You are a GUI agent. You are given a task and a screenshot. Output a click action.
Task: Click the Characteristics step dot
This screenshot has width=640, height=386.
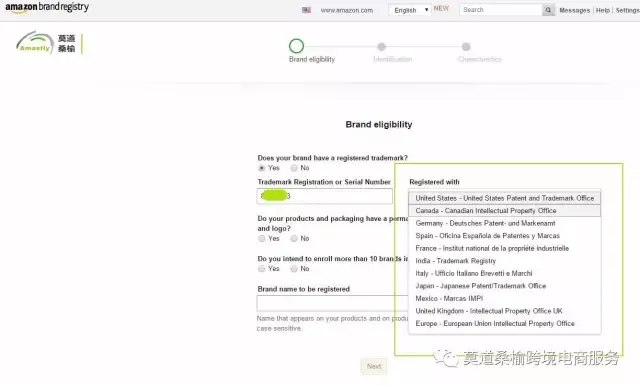click(466, 47)
